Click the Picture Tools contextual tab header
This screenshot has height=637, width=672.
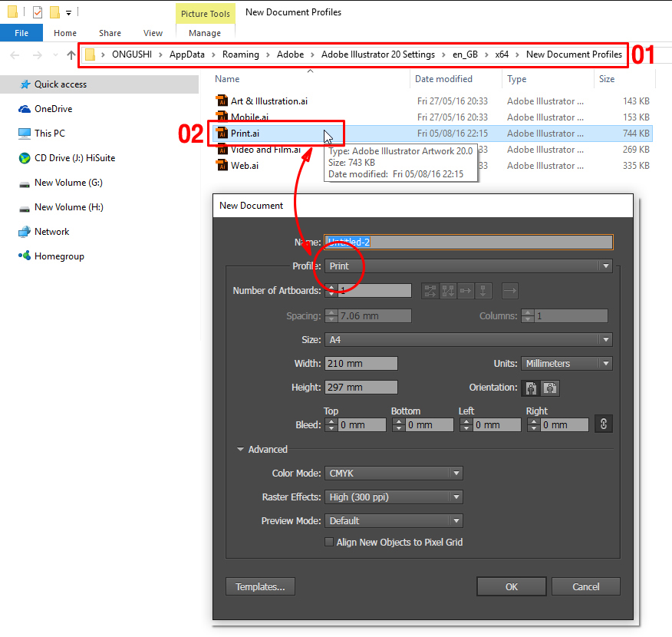206,14
